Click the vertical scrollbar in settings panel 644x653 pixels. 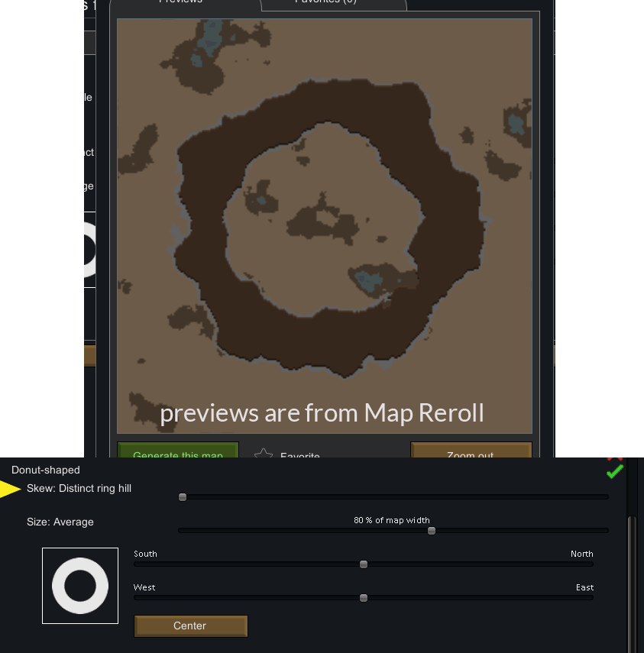632,583
